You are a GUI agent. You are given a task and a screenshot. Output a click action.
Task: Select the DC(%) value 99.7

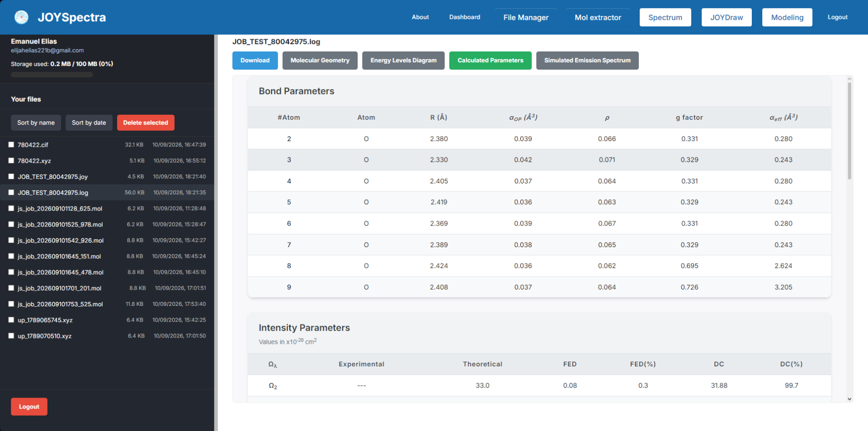click(791, 385)
